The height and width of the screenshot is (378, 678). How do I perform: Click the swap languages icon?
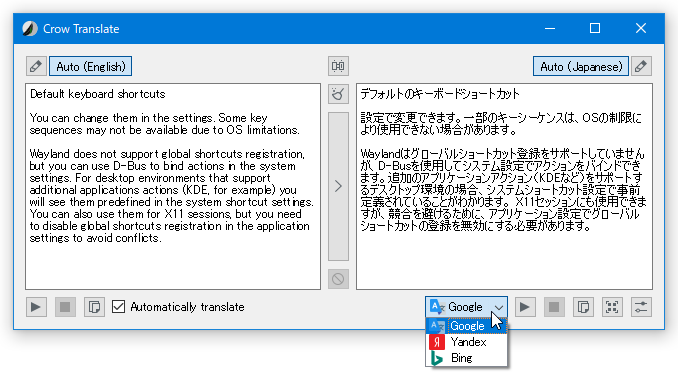(338, 66)
